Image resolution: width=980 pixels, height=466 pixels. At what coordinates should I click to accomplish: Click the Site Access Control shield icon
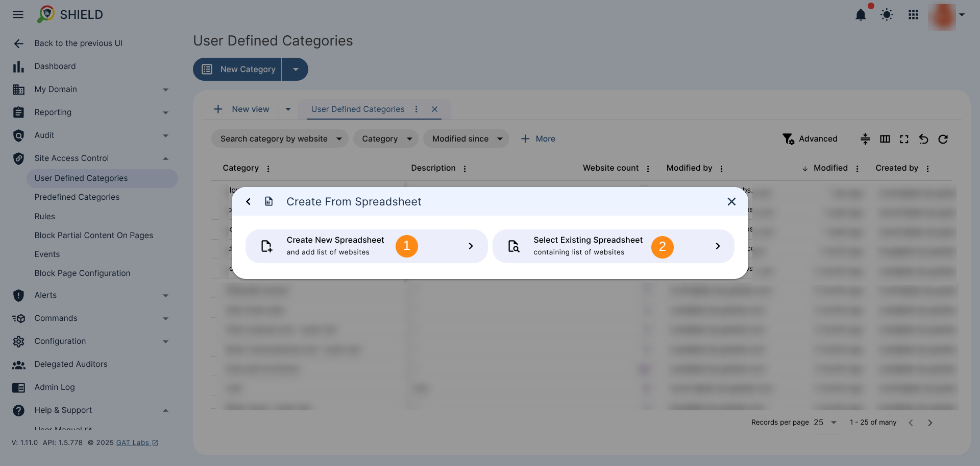click(18, 158)
